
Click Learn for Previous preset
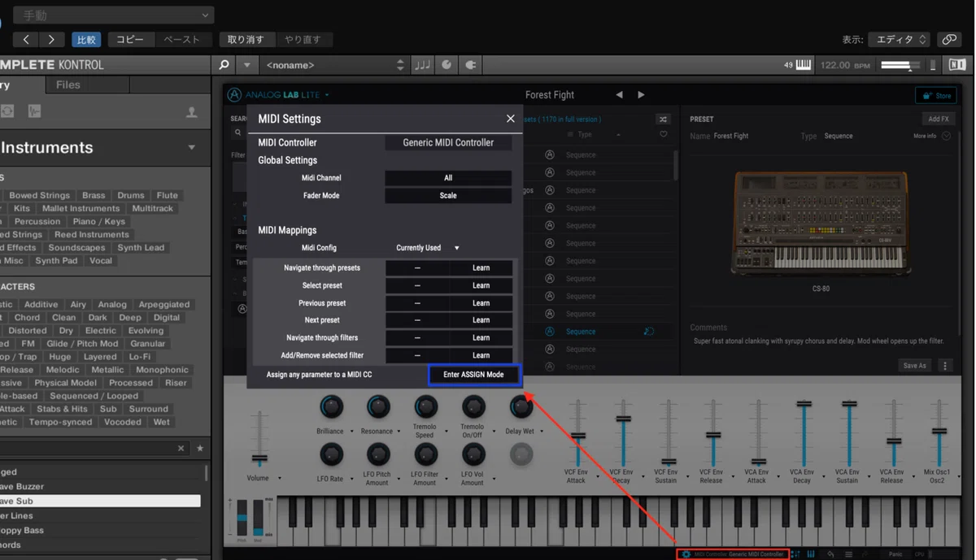coord(481,303)
